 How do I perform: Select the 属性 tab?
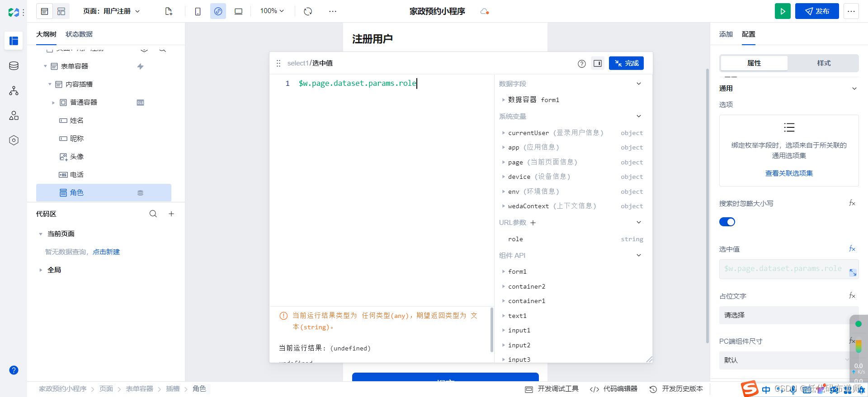(754, 63)
